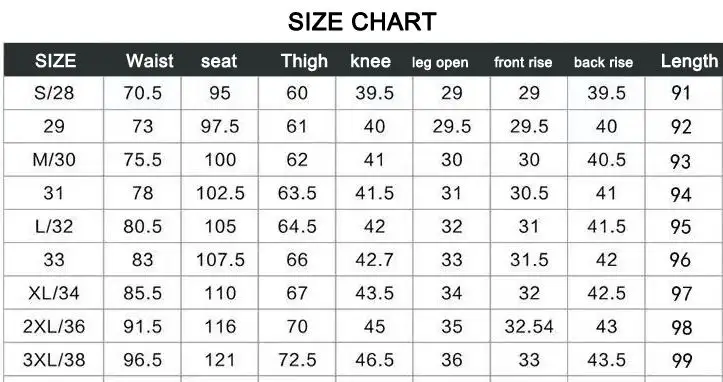Click the knee column header
This screenshot has height=382, width=723.
pyautogui.click(x=371, y=61)
